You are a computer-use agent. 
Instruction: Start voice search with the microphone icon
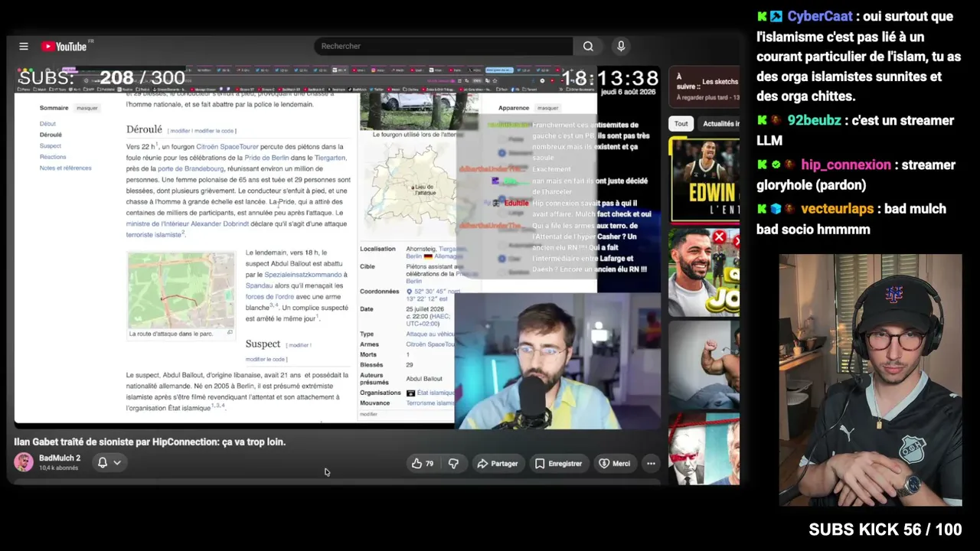tap(621, 46)
